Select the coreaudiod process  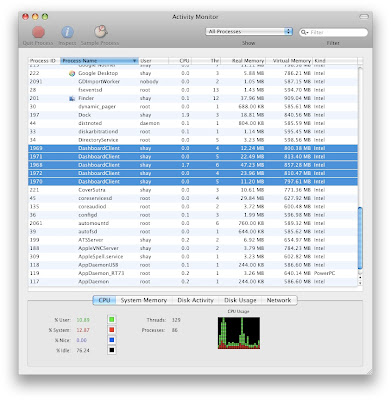pyautogui.click(x=193, y=207)
